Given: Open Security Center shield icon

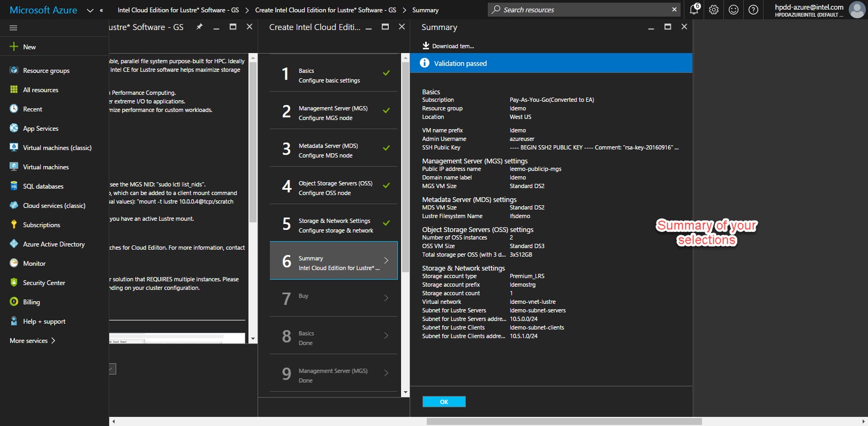Looking at the screenshot, I should click(x=14, y=282).
